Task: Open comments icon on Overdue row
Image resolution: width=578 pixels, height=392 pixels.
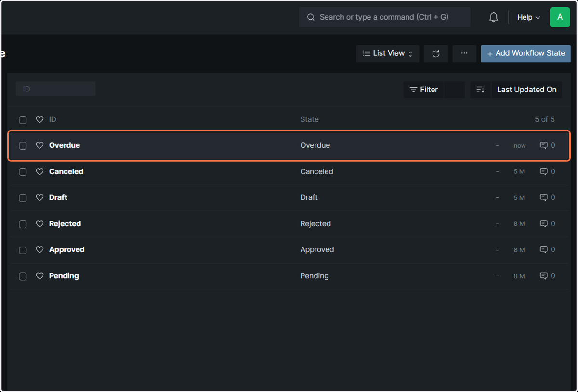Action: tap(543, 145)
